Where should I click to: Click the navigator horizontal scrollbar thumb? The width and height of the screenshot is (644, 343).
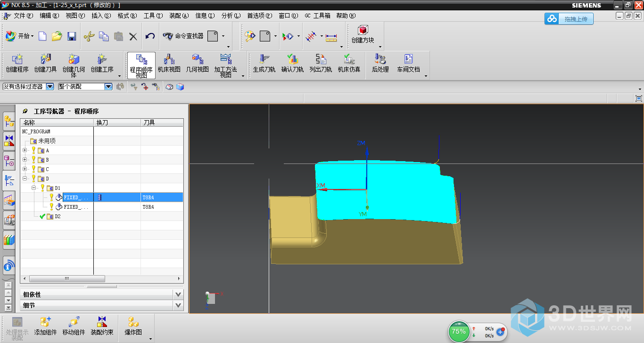click(x=67, y=278)
